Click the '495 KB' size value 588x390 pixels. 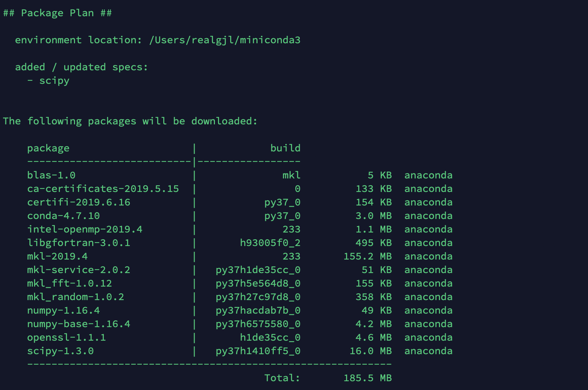point(374,243)
